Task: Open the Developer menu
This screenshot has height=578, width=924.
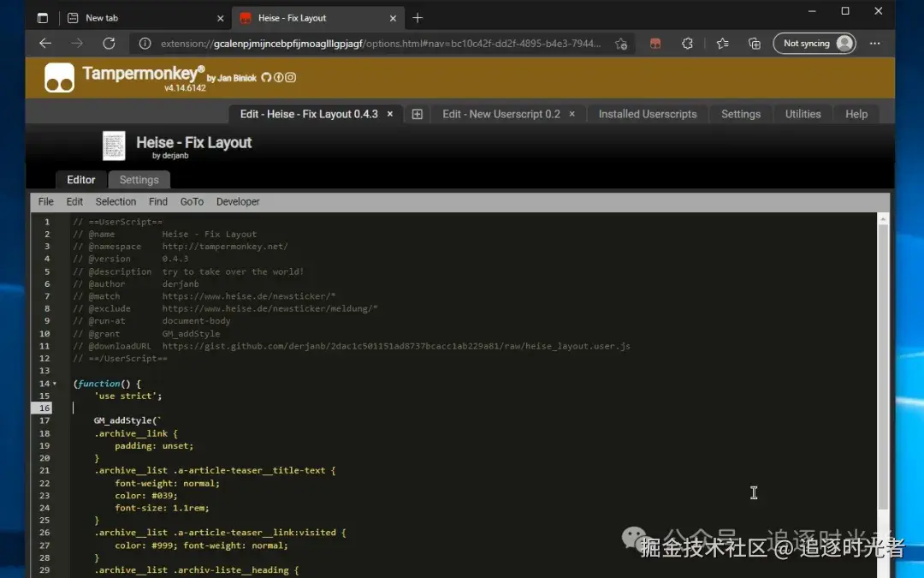Action: [238, 202]
